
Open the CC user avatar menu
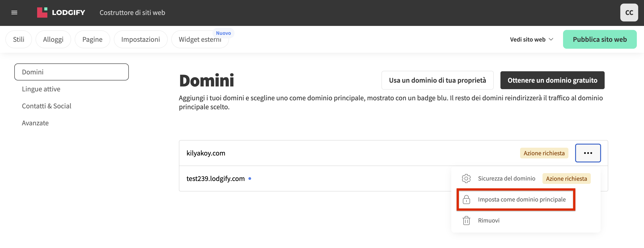click(629, 13)
